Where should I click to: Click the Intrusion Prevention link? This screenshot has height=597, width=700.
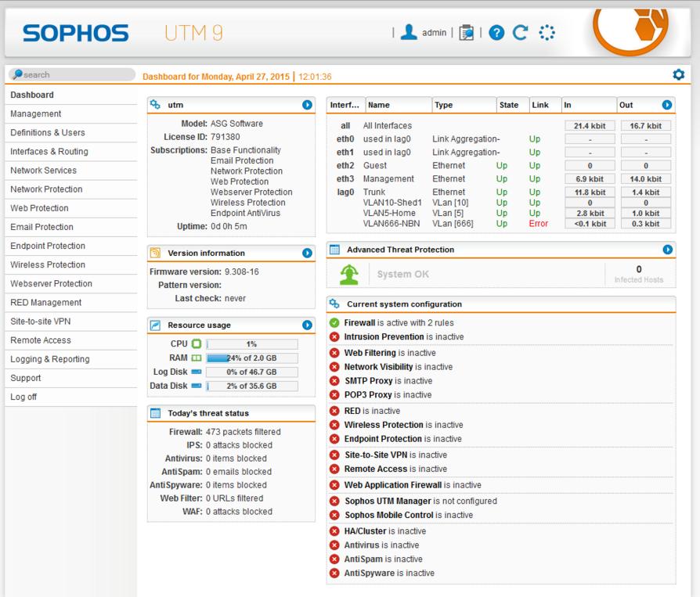click(403, 337)
